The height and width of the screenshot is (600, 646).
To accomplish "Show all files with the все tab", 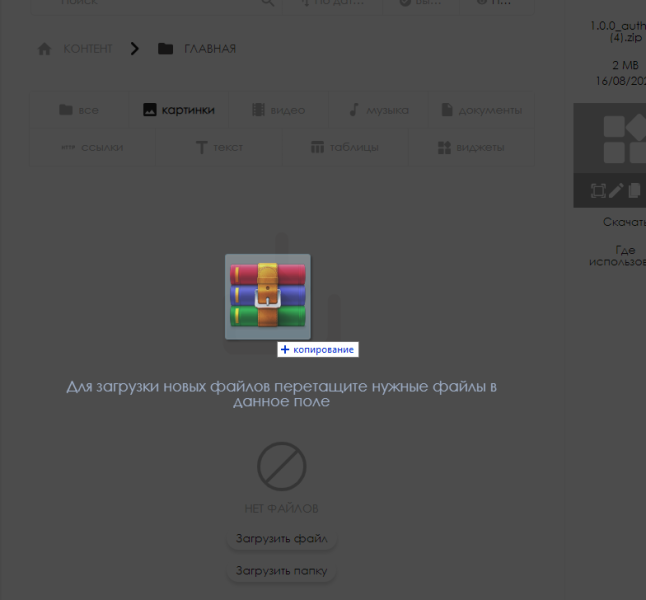I will point(79,110).
